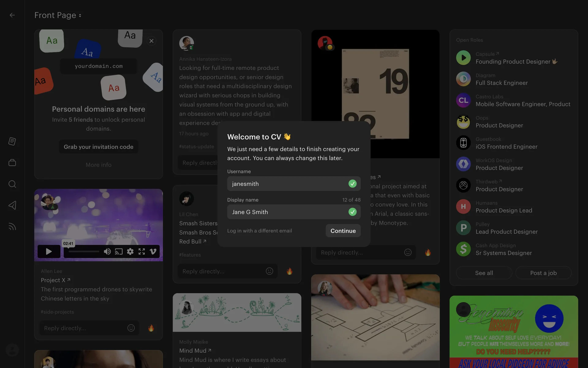Click Log in with a different email
This screenshot has height=368, width=588.
(259, 231)
